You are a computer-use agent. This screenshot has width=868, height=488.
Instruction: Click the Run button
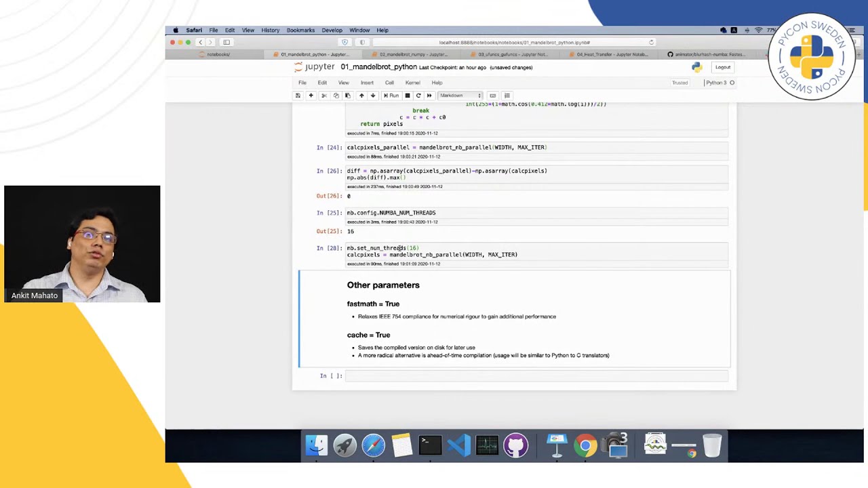pyautogui.click(x=391, y=96)
